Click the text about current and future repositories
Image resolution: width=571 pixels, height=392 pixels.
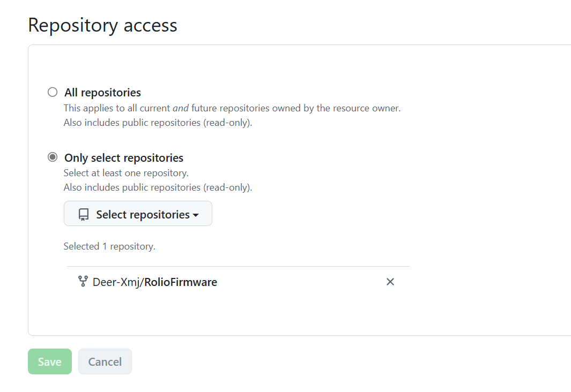[x=232, y=108]
